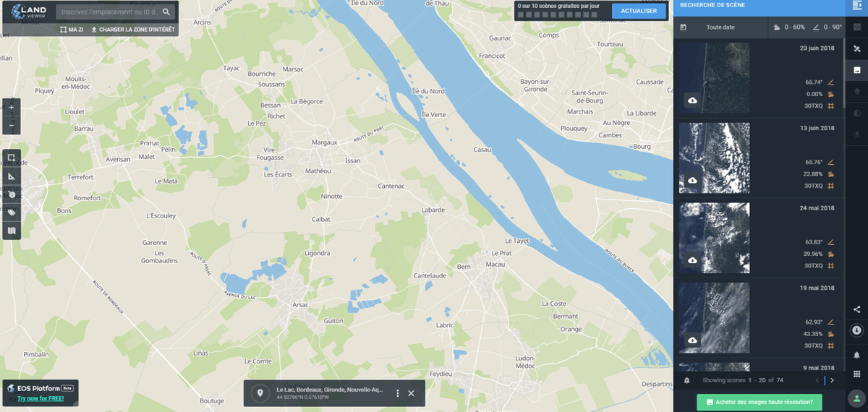Click the share icon in right sidebar
The width and height of the screenshot is (868, 412).
coord(857,309)
